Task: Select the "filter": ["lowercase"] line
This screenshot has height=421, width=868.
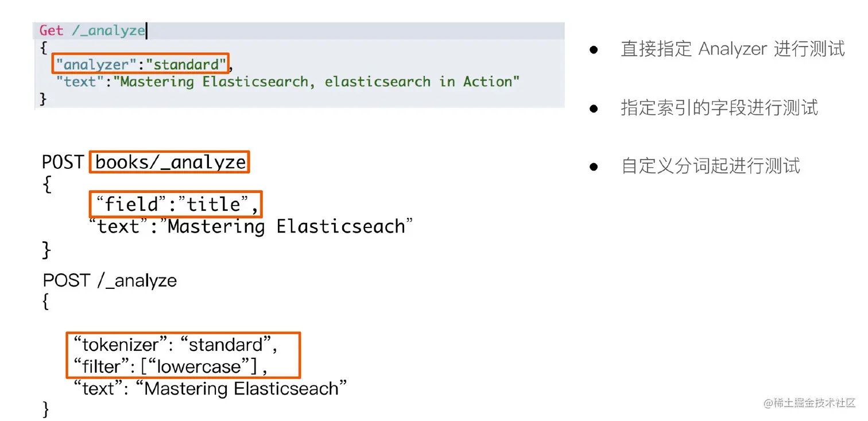Action: tap(171, 366)
